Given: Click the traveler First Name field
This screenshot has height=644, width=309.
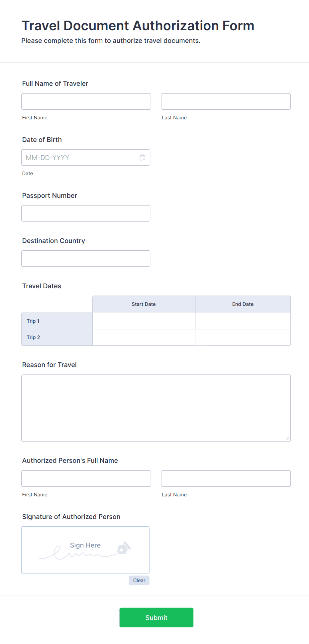Looking at the screenshot, I should pyautogui.click(x=86, y=102).
